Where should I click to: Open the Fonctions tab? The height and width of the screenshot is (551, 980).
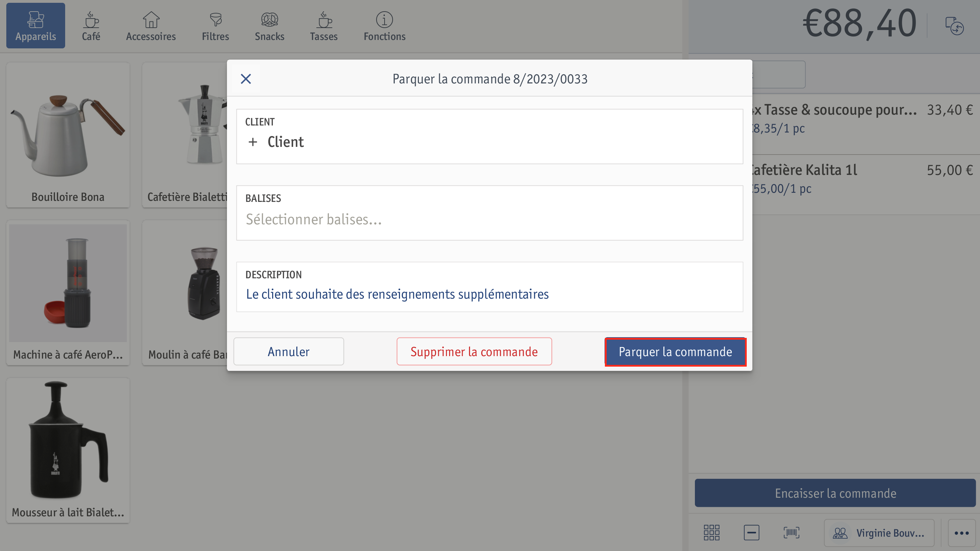(384, 26)
